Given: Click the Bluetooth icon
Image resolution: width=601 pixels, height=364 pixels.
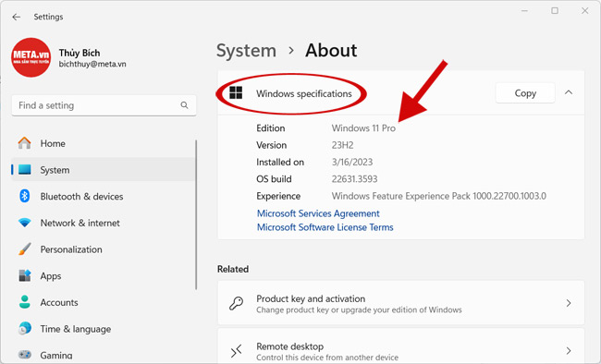Looking at the screenshot, I should (25, 196).
